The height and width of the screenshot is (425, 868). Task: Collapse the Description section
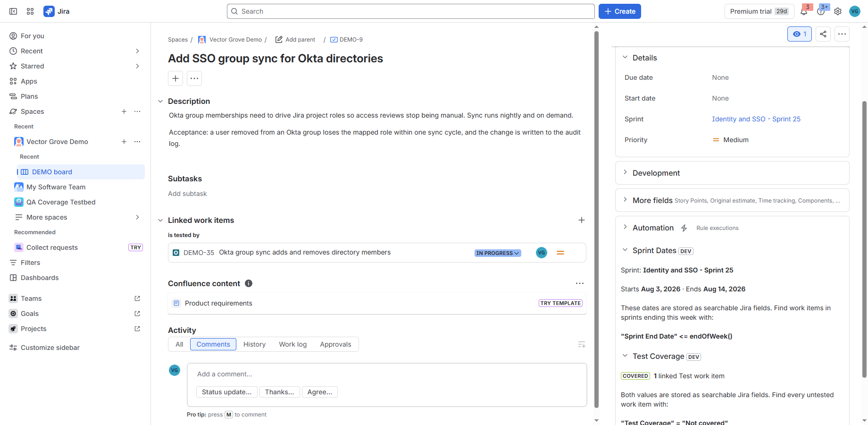[160, 102]
